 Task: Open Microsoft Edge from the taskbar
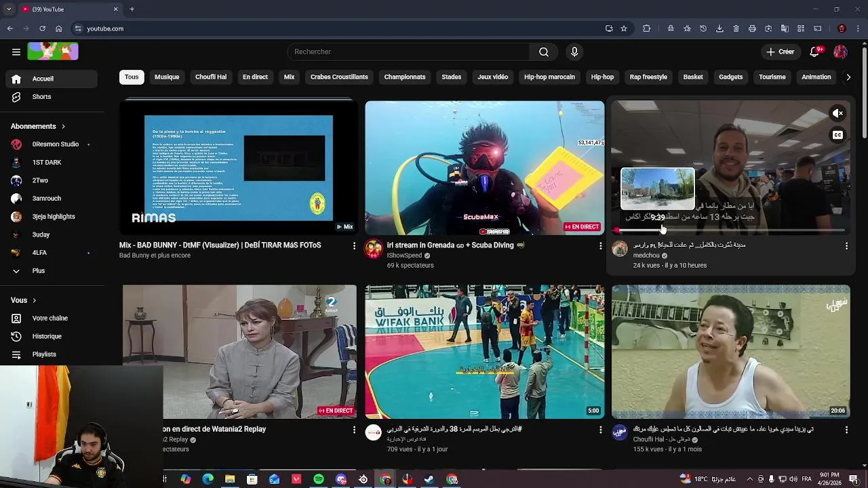tap(208, 479)
